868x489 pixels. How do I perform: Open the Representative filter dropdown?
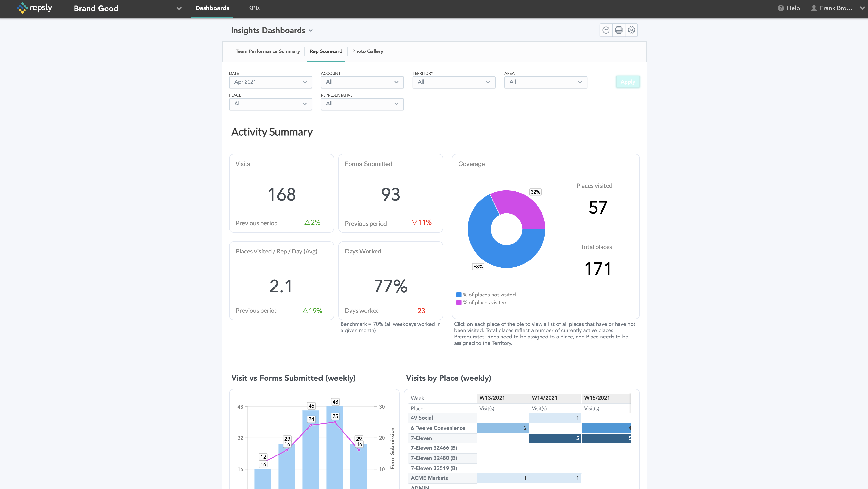coord(362,104)
